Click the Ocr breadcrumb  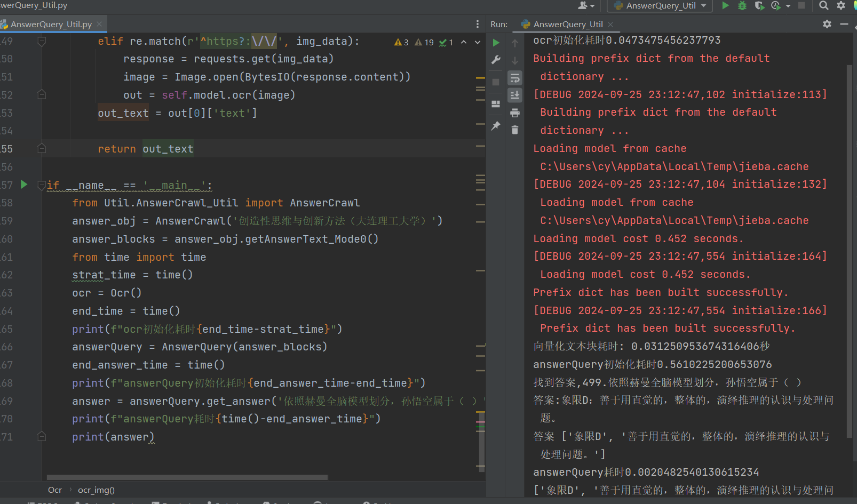55,490
